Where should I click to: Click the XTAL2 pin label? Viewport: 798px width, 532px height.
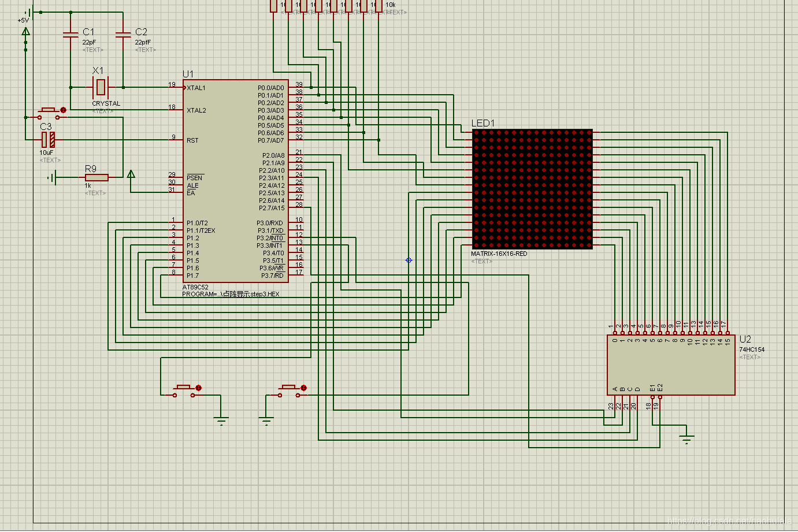click(196, 110)
